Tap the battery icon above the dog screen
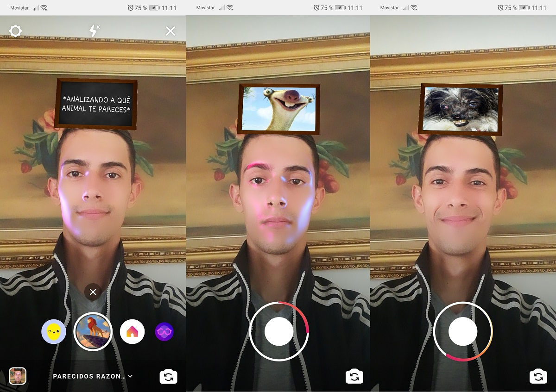 point(524,8)
